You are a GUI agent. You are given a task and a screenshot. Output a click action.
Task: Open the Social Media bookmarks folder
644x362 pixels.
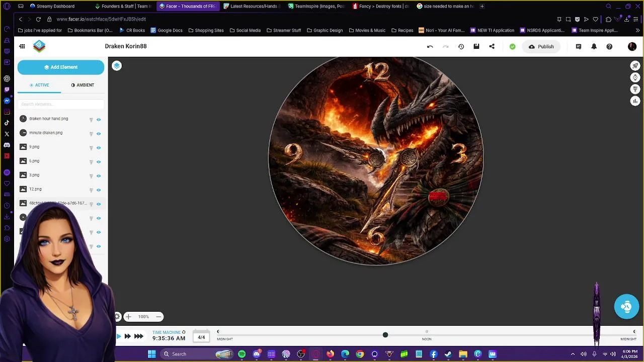tap(245, 30)
